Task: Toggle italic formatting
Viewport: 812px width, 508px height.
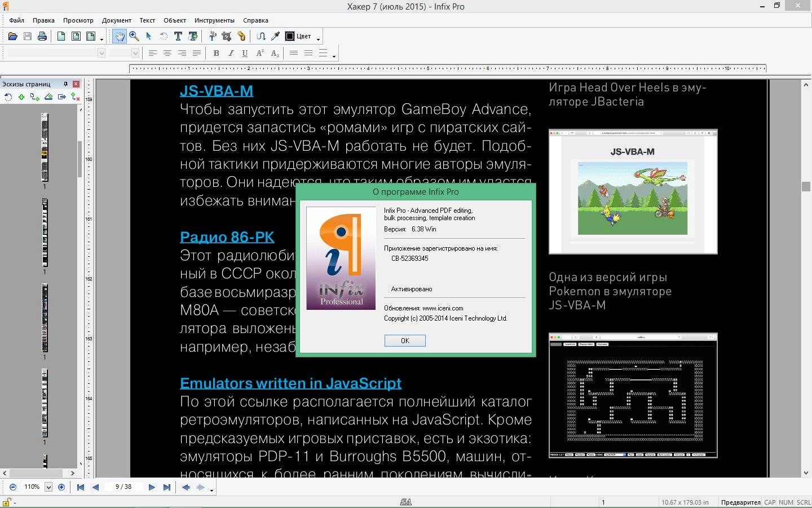Action: pyautogui.click(x=231, y=53)
